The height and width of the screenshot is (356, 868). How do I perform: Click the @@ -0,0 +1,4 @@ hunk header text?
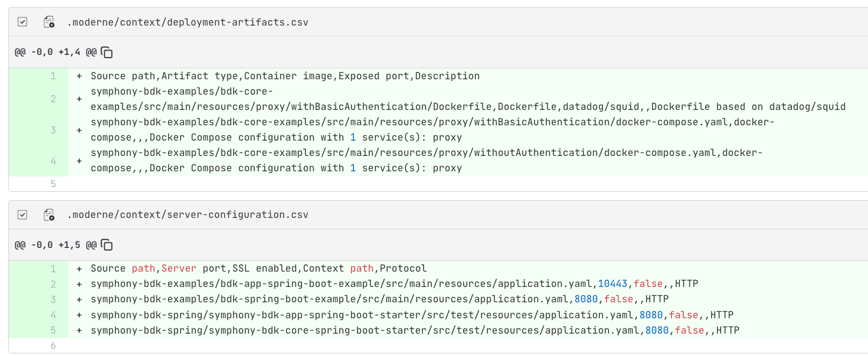click(55, 53)
